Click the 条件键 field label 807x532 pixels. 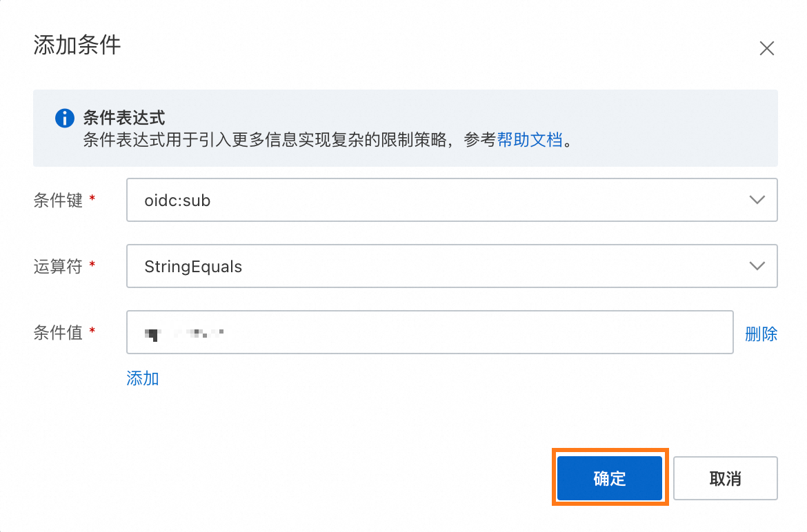click(58, 200)
